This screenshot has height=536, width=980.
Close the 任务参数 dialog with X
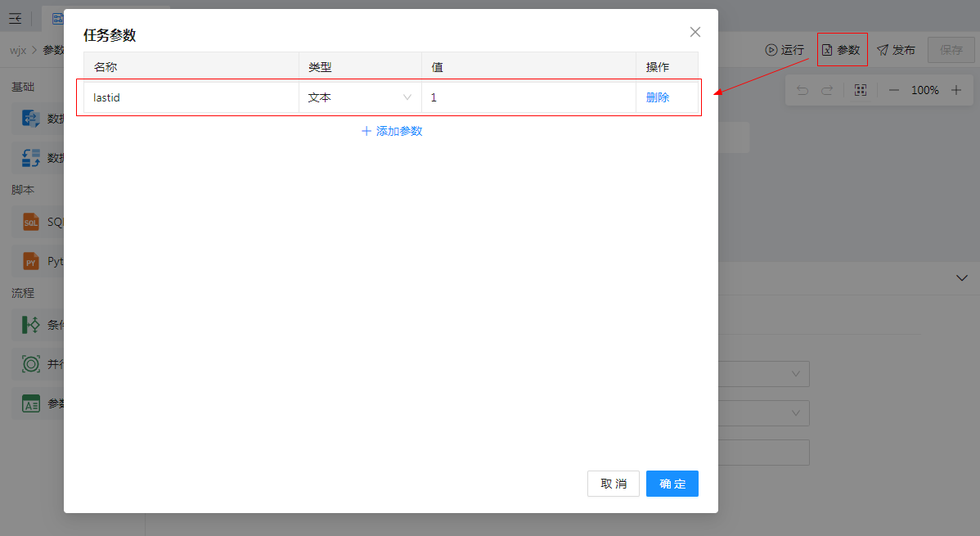[x=695, y=32]
